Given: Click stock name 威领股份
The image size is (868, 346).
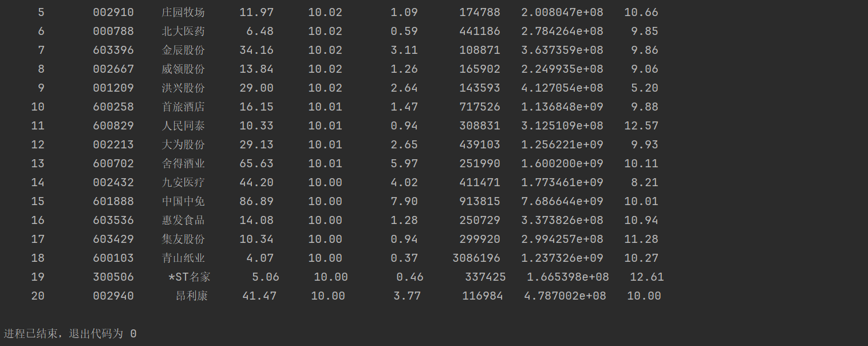Looking at the screenshot, I should click(183, 69).
